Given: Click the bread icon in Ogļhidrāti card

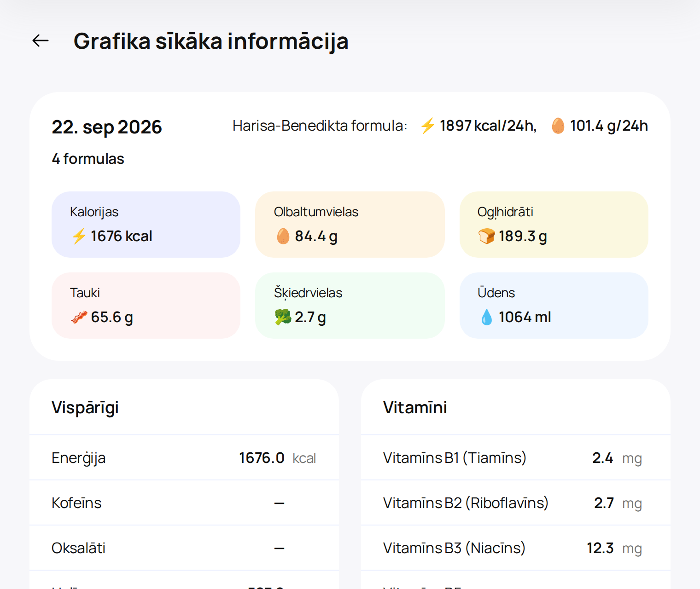Looking at the screenshot, I should click(486, 236).
